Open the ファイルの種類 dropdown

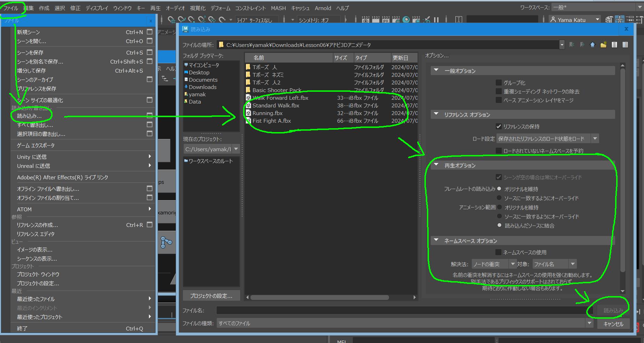[x=405, y=323]
